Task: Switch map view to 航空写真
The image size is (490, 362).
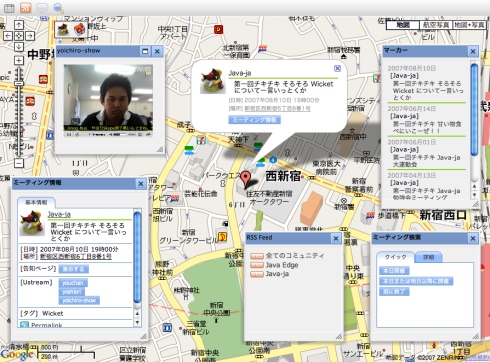Action: 436,25
